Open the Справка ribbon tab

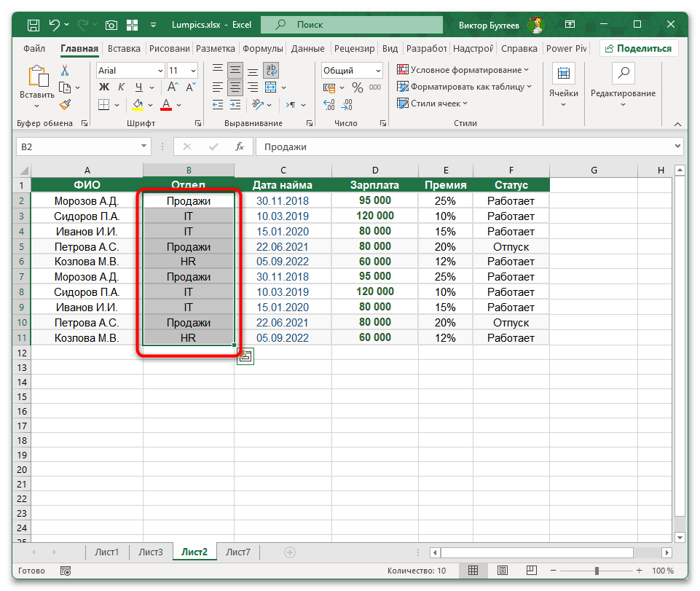click(519, 48)
